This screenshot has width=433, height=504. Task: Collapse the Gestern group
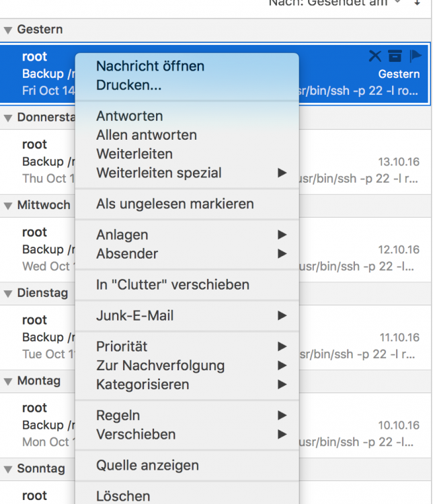click(8, 30)
